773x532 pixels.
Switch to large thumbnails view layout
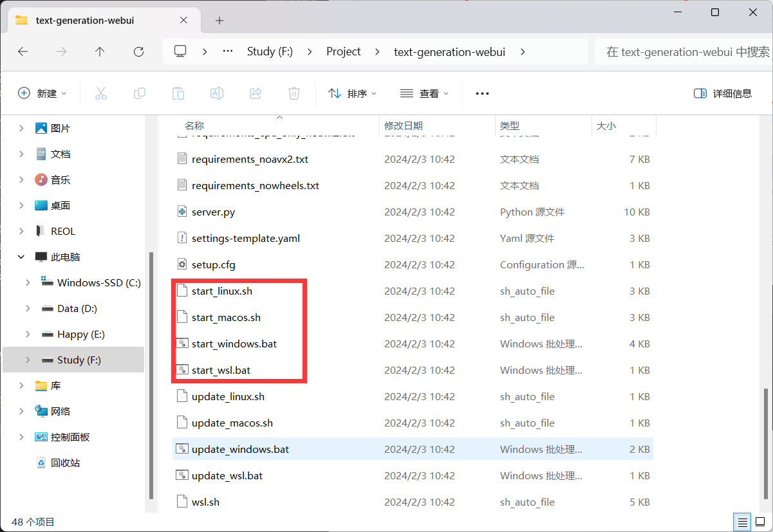(759, 522)
